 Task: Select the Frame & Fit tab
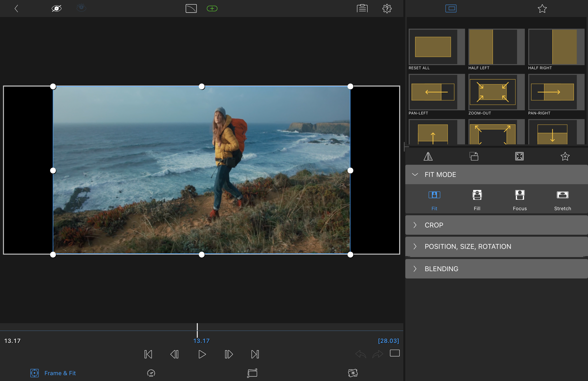coord(53,373)
